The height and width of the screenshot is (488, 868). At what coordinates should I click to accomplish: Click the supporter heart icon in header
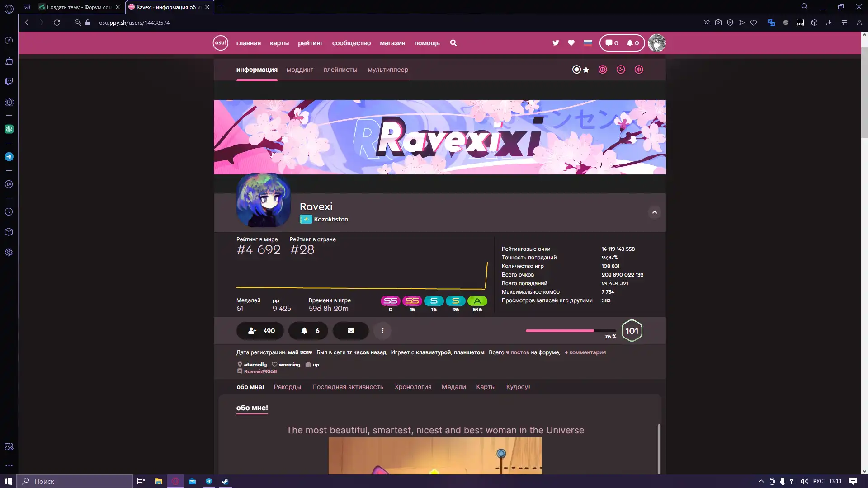coord(571,43)
